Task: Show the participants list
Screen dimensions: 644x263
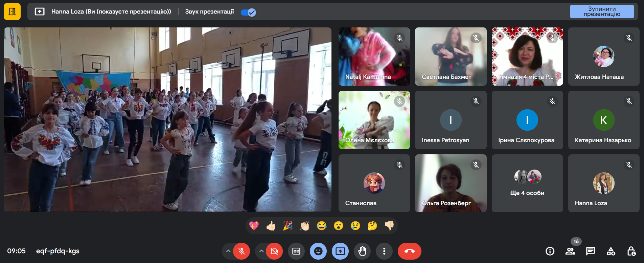Action: tap(570, 251)
